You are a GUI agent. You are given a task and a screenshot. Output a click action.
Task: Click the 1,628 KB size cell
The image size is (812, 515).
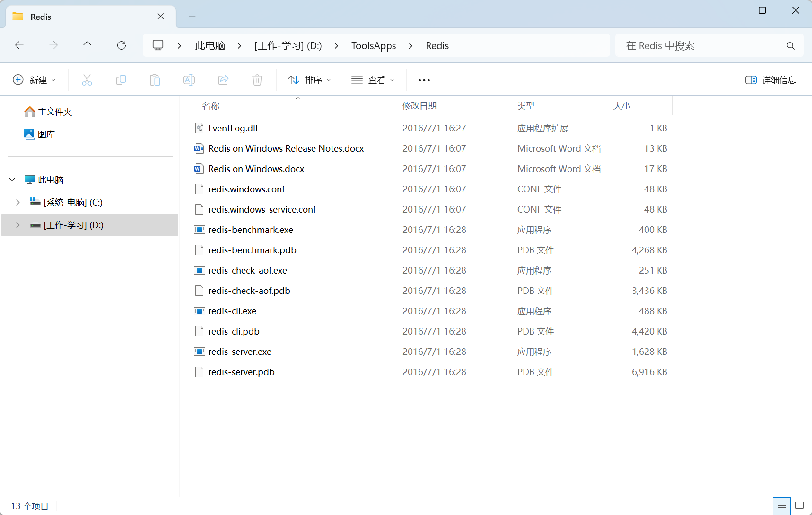(649, 352)
